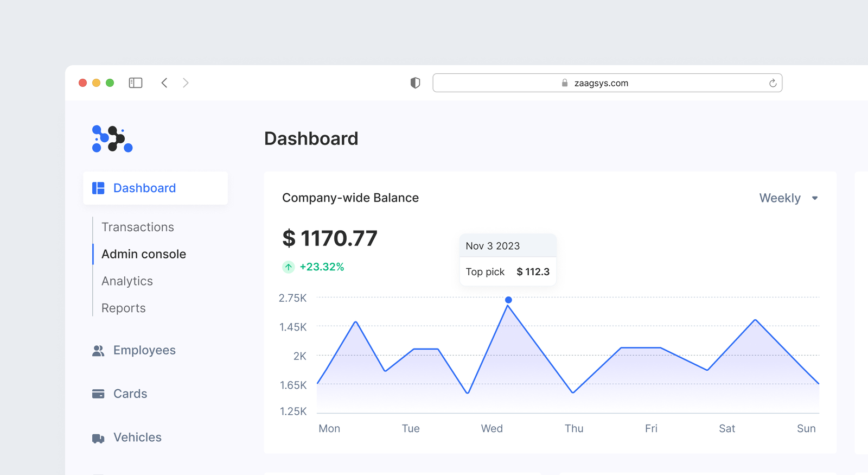Click the 1.65K y-axis label
Viewport: 868px width, 475px height.
pos(293,385)
